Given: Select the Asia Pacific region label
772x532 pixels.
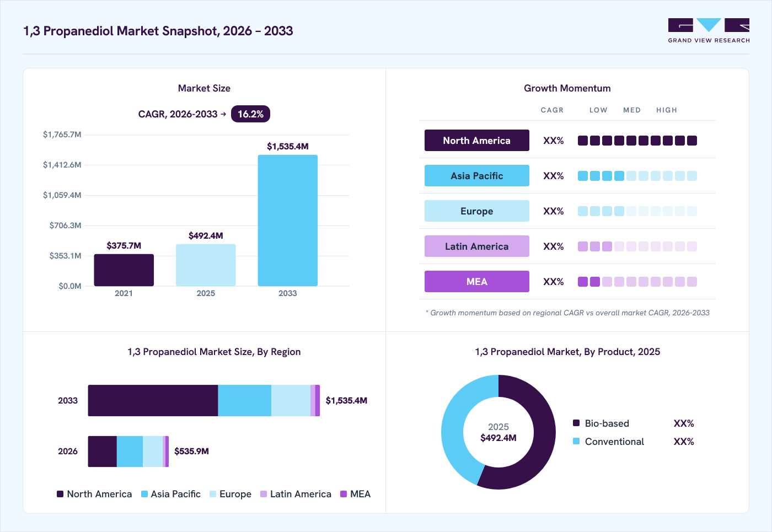Looking at the screenshot, I should (x=477, y=176).
